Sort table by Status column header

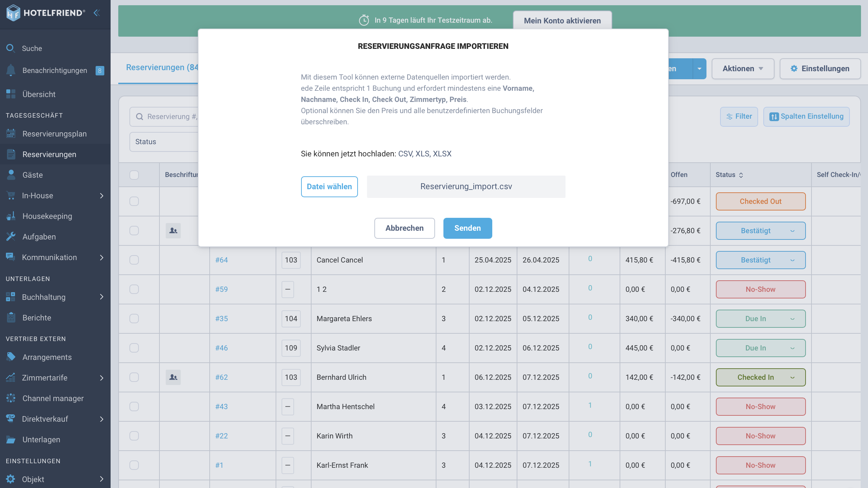729,175
